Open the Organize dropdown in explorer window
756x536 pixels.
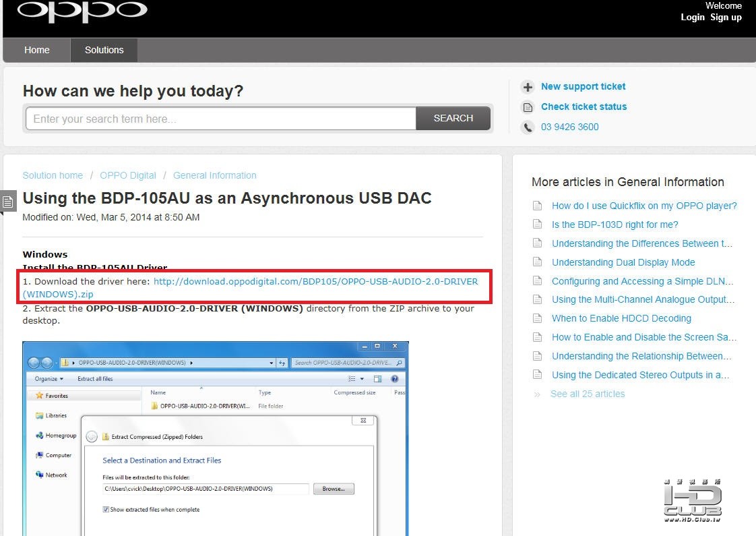point(49,379)
